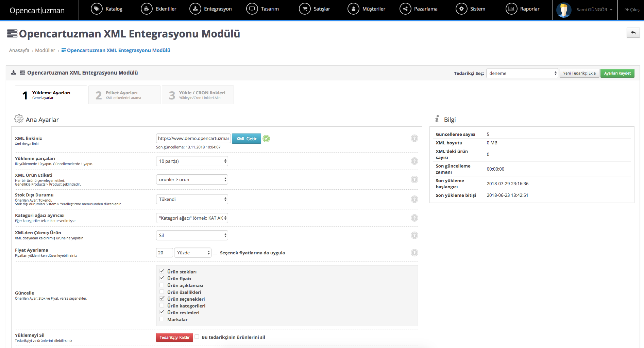The height and width of the screenshot is (348, 644).
Task: Switch to Etiket Ayarları tab
Action: 124,95
